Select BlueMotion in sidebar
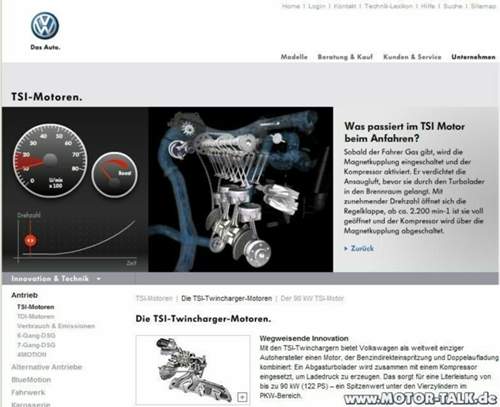Viewport: 500px width, 407px height. tap(31, 380)
